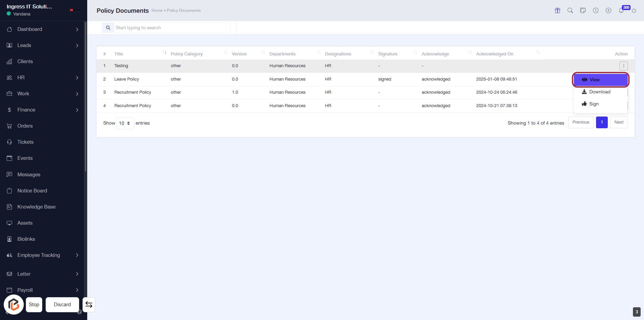This screenshot has width=644, height=320.
Task: Open the notifications bell with 388 badge
Action: [621, 10]
